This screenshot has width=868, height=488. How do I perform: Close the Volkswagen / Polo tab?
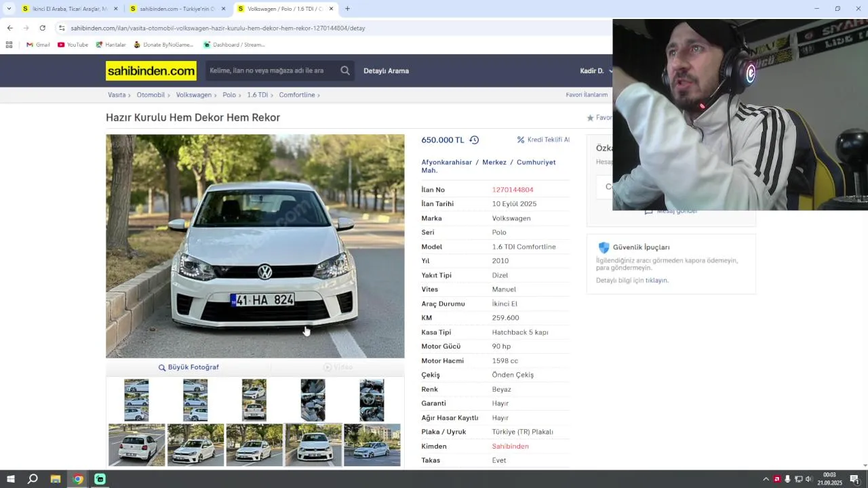[x=331, y=9]
